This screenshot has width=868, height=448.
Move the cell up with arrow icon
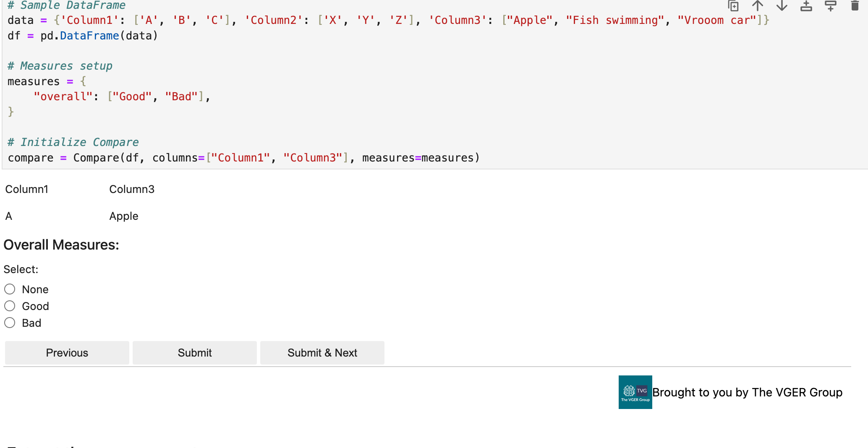[758, 6]
